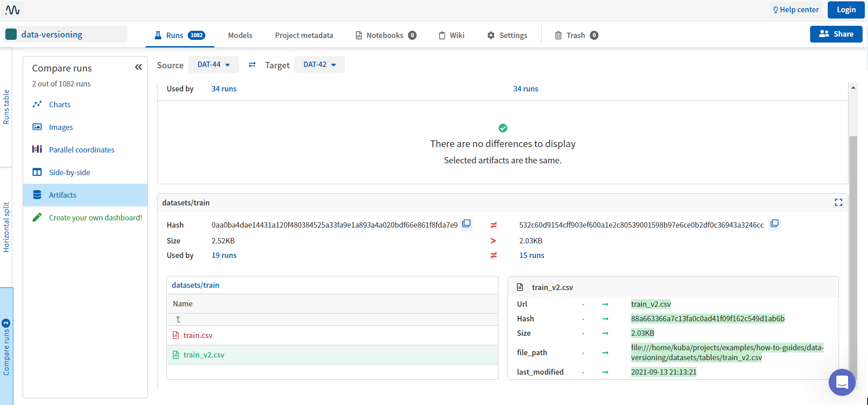Click the Notebooks file icon
Screen dimensions: 868x405
(x=359, y=35)
